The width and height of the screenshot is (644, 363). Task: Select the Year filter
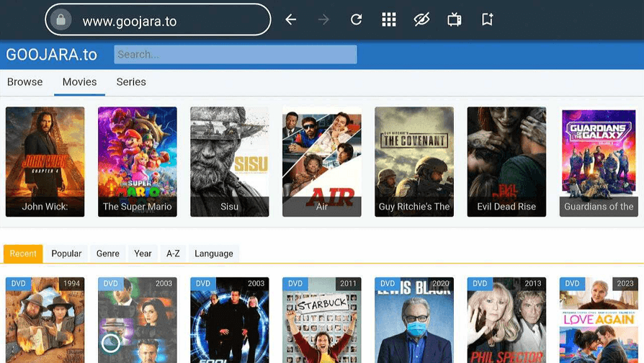click(143, 254)
